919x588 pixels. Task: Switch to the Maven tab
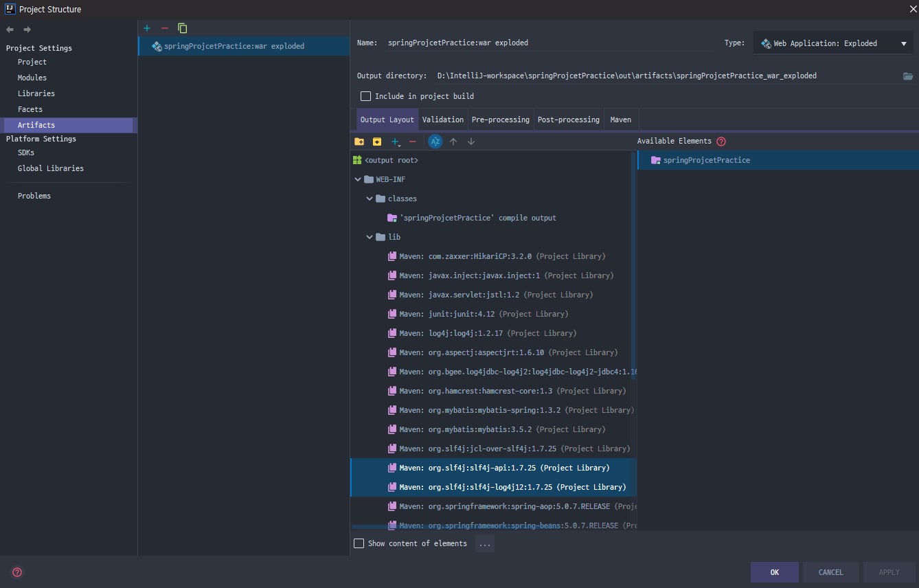click(621, 120)
